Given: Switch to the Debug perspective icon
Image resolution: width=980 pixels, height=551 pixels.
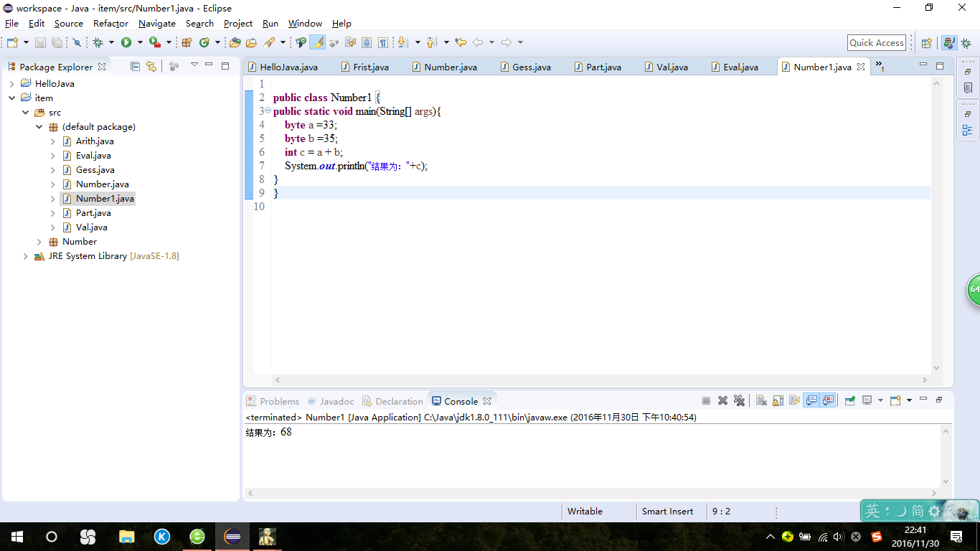Looking at the screenshot, I should click(966, 42).
